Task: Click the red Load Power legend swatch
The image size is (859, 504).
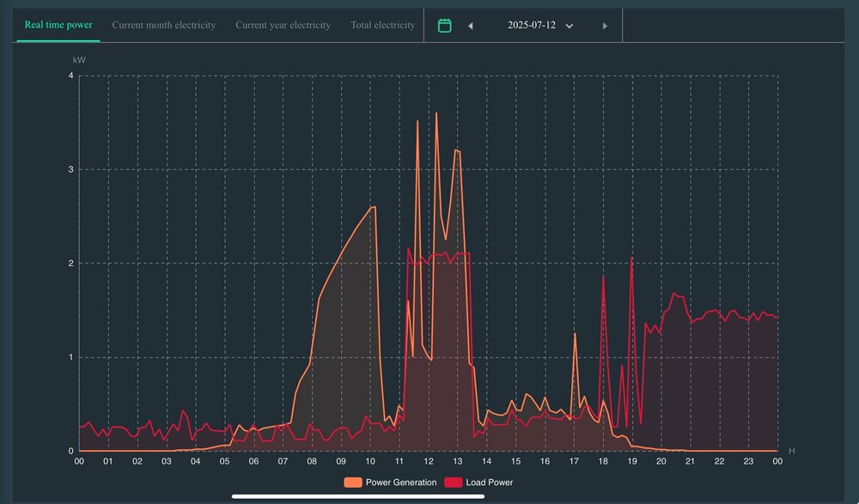Action: coord(453,483)
